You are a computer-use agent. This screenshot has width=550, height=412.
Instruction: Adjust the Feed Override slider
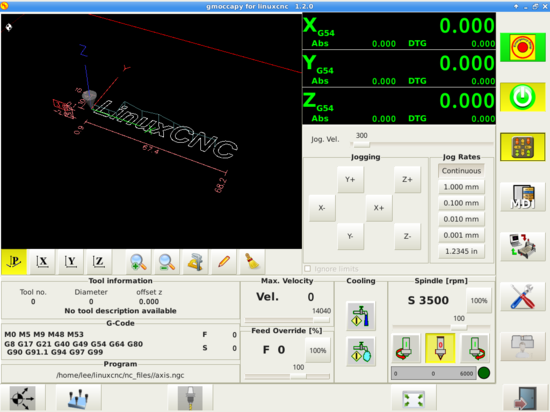click(287, 377)
